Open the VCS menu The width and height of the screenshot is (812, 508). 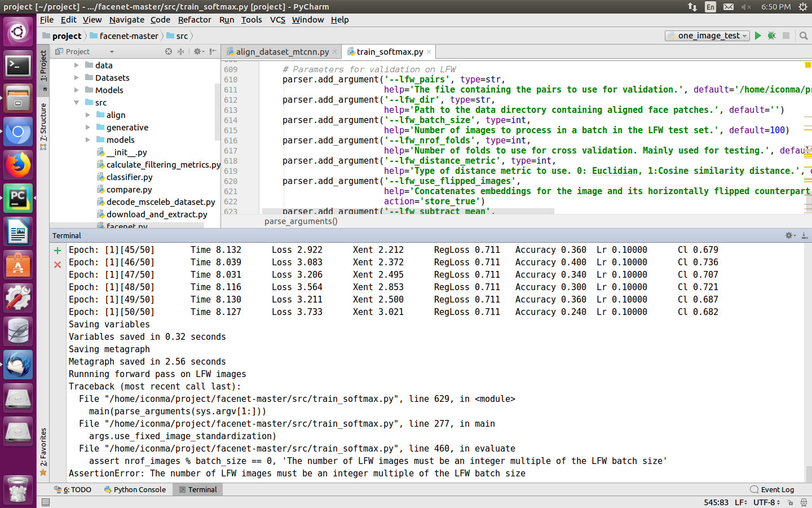tap(277, 20)
